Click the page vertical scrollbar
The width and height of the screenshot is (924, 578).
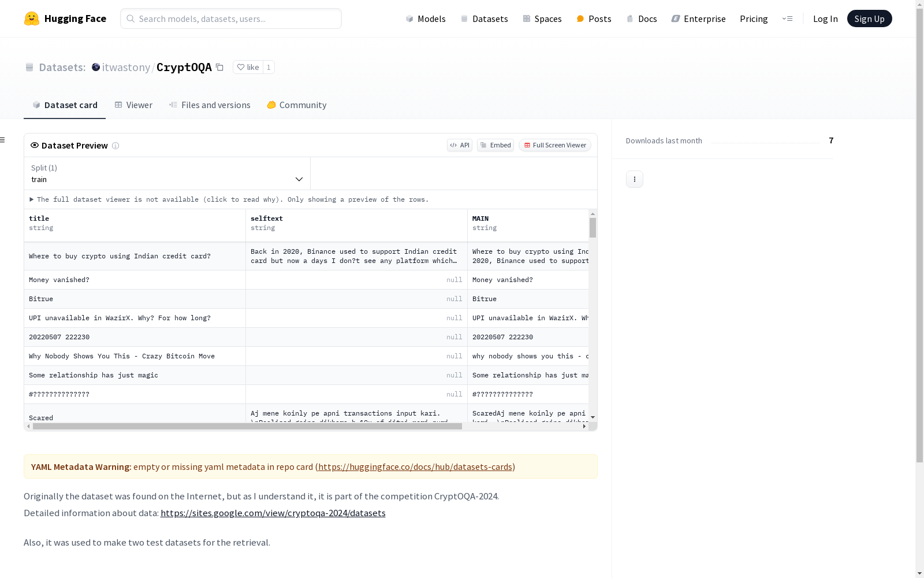(x=919, y=236)
